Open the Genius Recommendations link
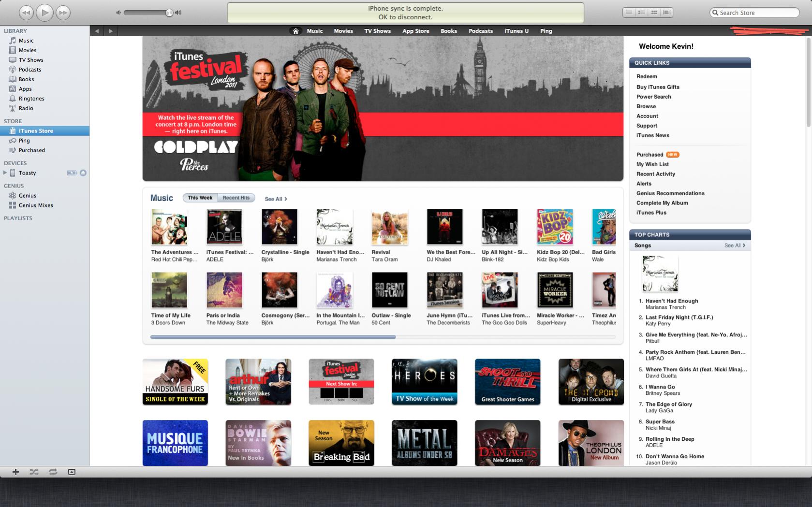The height and width of the screenshot is (507, 812). click(x=670, y=193)
